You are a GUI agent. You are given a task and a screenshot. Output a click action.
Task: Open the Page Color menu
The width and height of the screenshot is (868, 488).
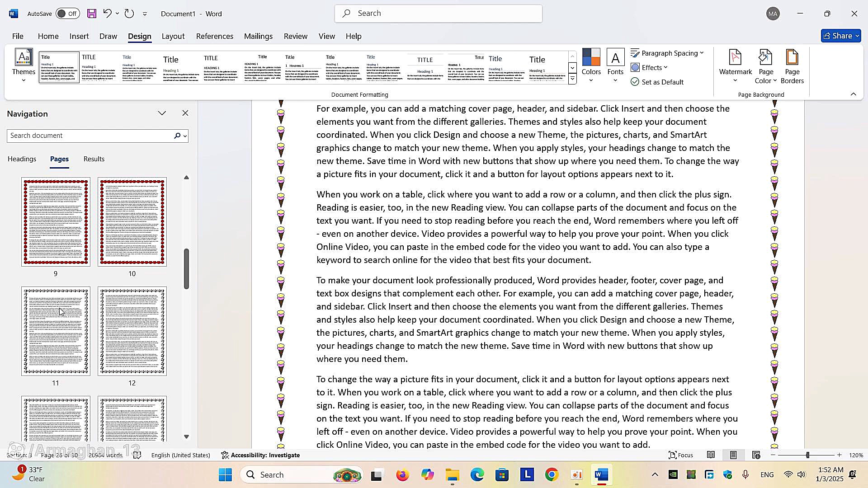click(x=765, y=66)
